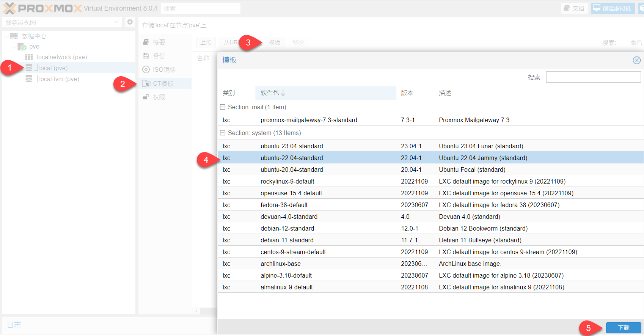Click the 概要 book icon
The width and height of the screenshot is (644, 336).
tap(146, 42)
